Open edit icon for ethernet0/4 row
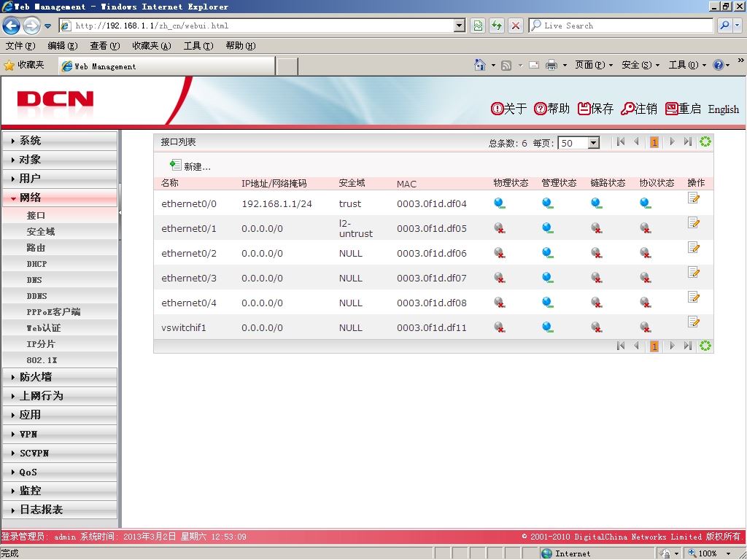747x560 pixels. [x=694, y=297]
